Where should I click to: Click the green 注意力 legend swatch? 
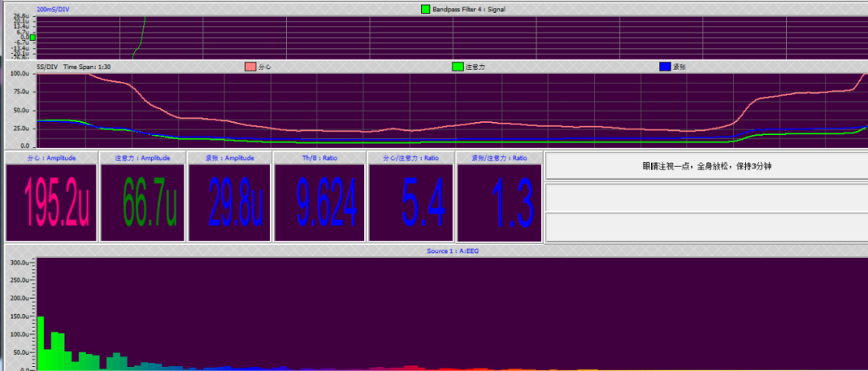pyautogui.click(x=458, y=67)
